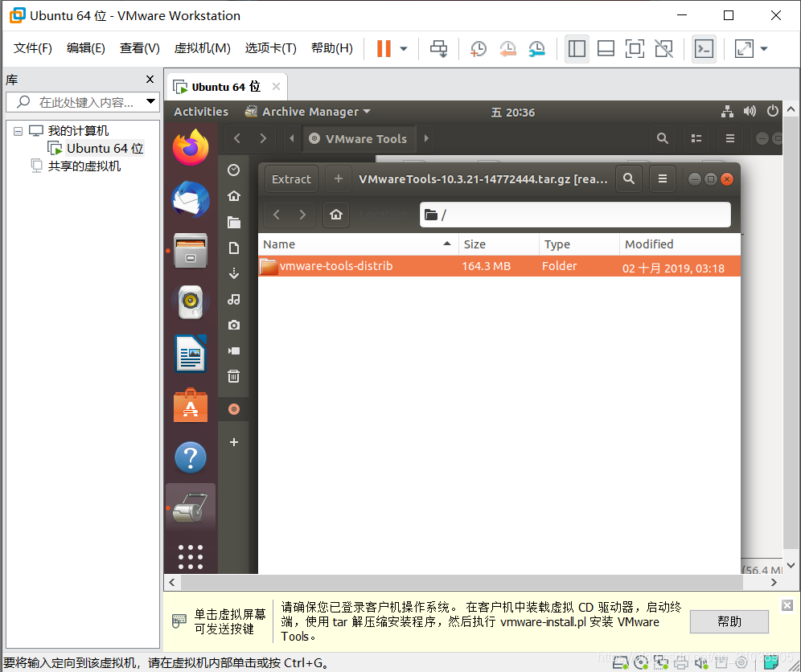
Task: Open the snapshot manager
Action: pyautogui.click(x=537, y=49)
